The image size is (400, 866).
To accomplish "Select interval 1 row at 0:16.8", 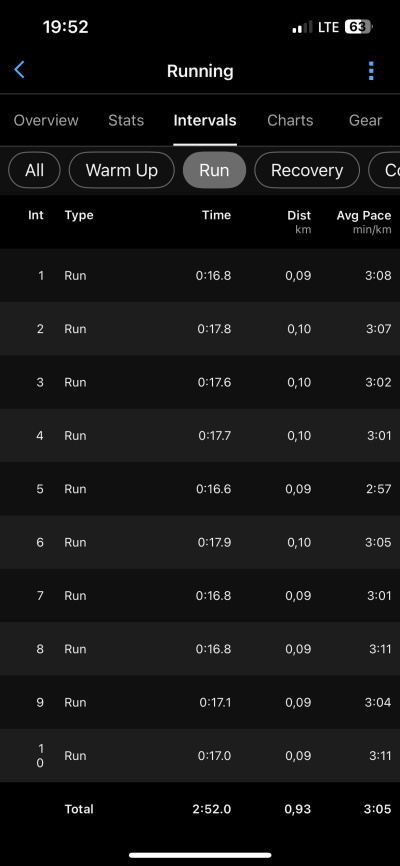I will tap(200, 275).
